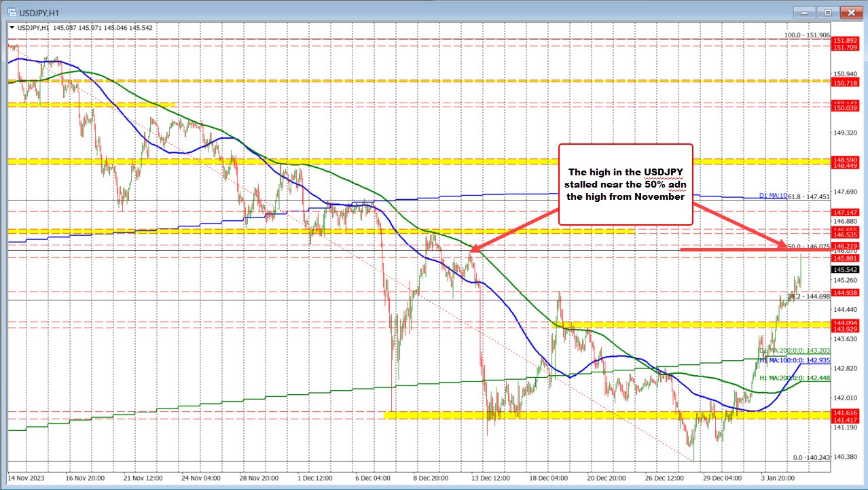The height and width of the screenshot is (490, 868).
Task: Click the 141.417 price label at bottom right
Action: [x=844, y=420]
